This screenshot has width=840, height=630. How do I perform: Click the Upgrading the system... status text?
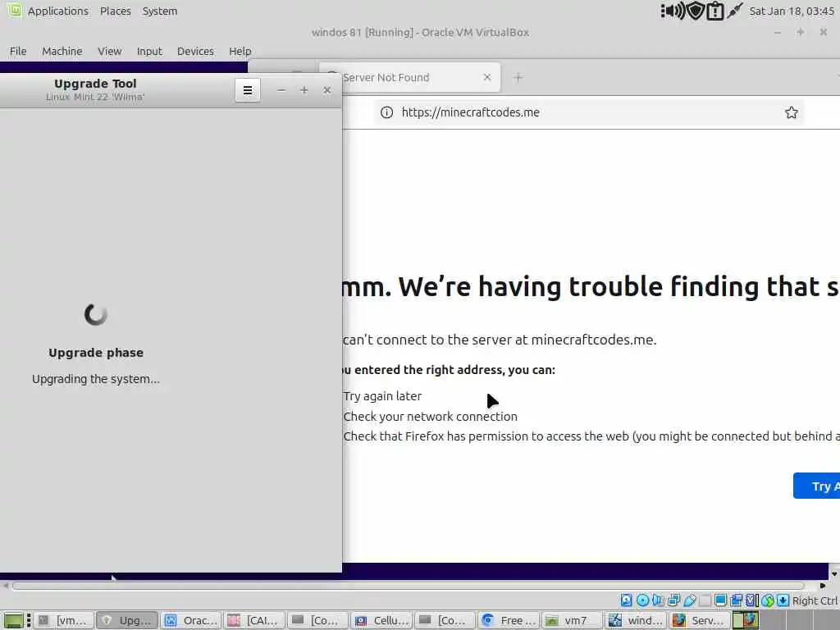pos(96,379)
